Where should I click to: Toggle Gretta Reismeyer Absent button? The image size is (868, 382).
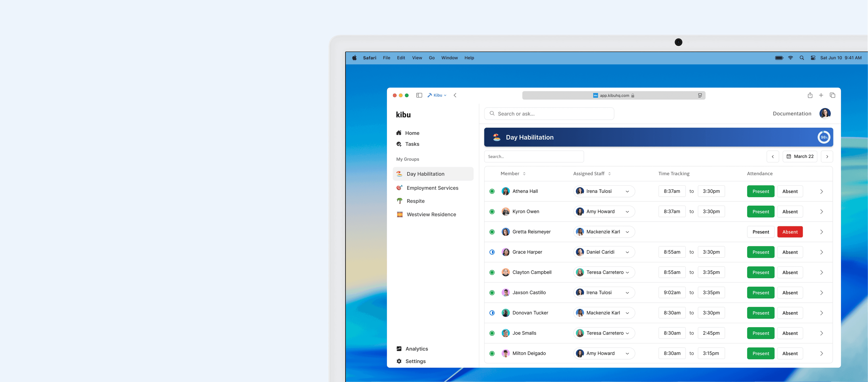click(x=790, y=232)
